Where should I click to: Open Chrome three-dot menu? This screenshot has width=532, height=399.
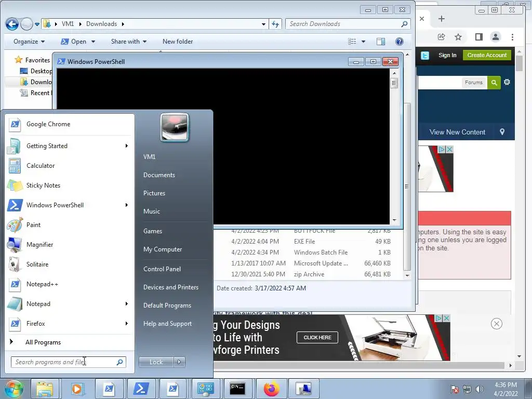pyautogui.click(x=512, y=37)
